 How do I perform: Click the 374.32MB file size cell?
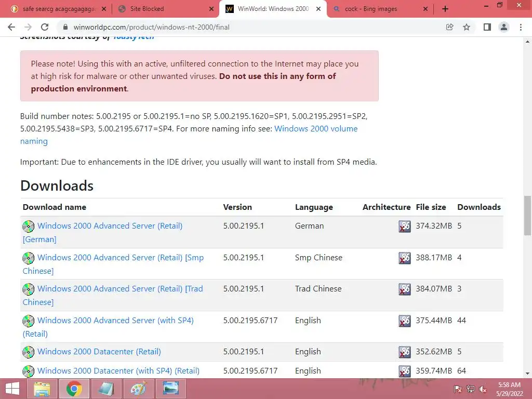434,226
